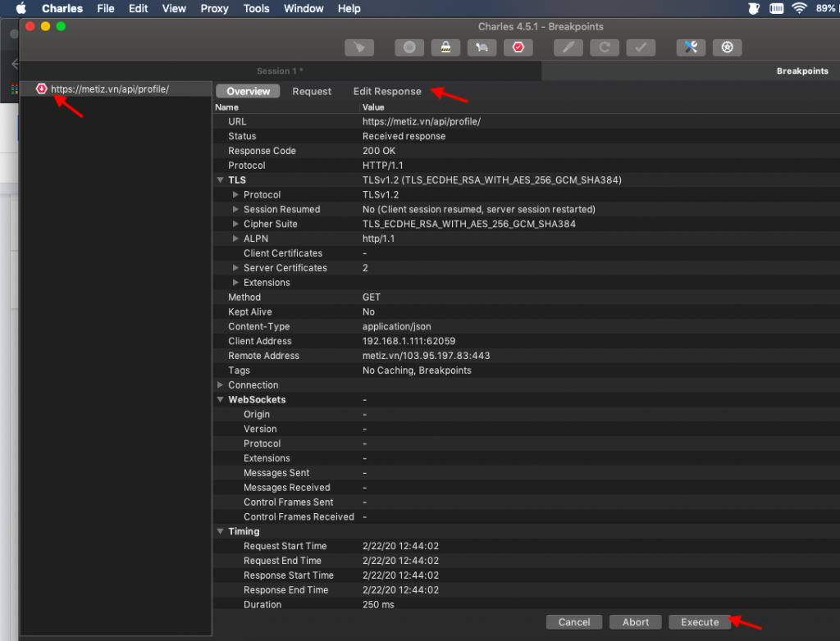Screen dimensions: 840x641
Task: Toggle Breakpoints red hexagon icon
Action: point(518,48)
